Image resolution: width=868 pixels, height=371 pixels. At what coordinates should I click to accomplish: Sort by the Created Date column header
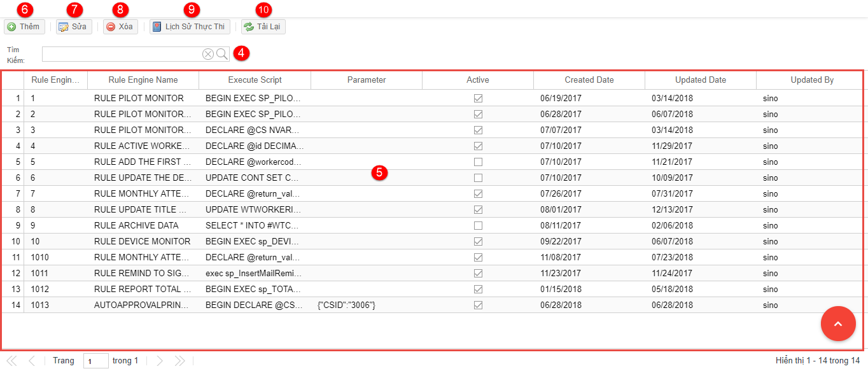coord(589,80)
